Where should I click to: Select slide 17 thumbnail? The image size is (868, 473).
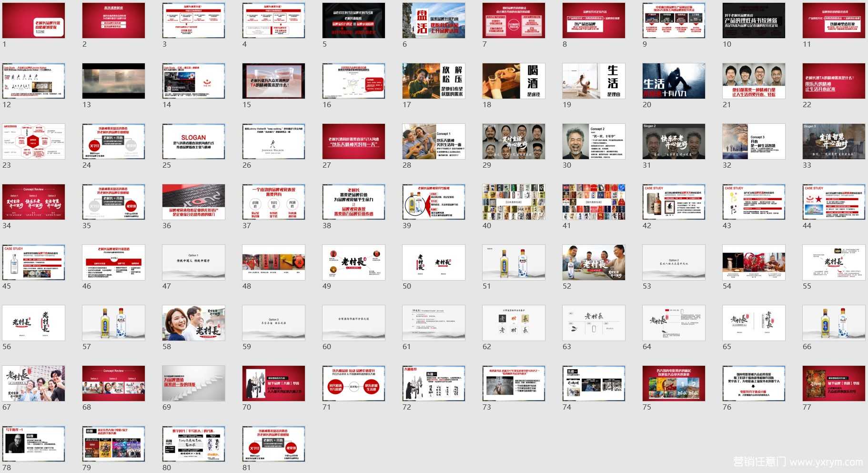(434, 81)
